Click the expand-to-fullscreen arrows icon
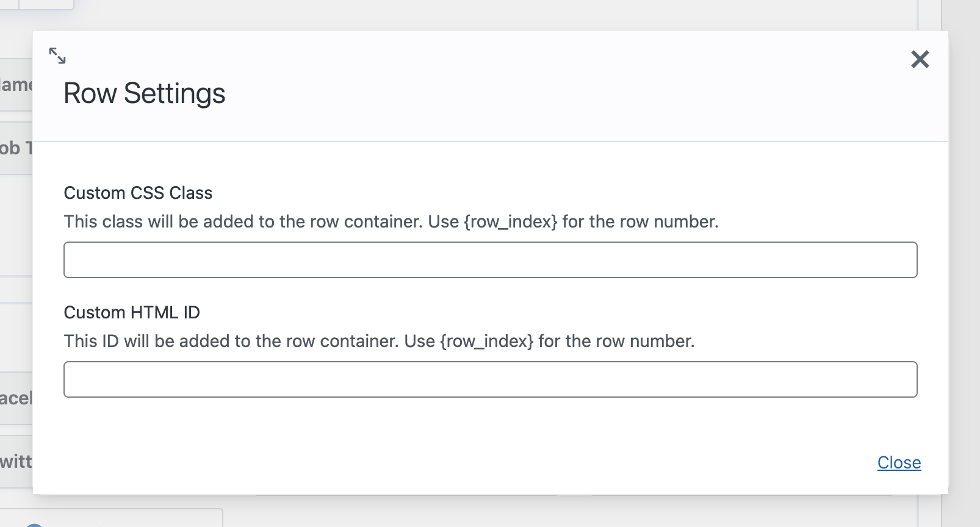 (x=58, y=56)
